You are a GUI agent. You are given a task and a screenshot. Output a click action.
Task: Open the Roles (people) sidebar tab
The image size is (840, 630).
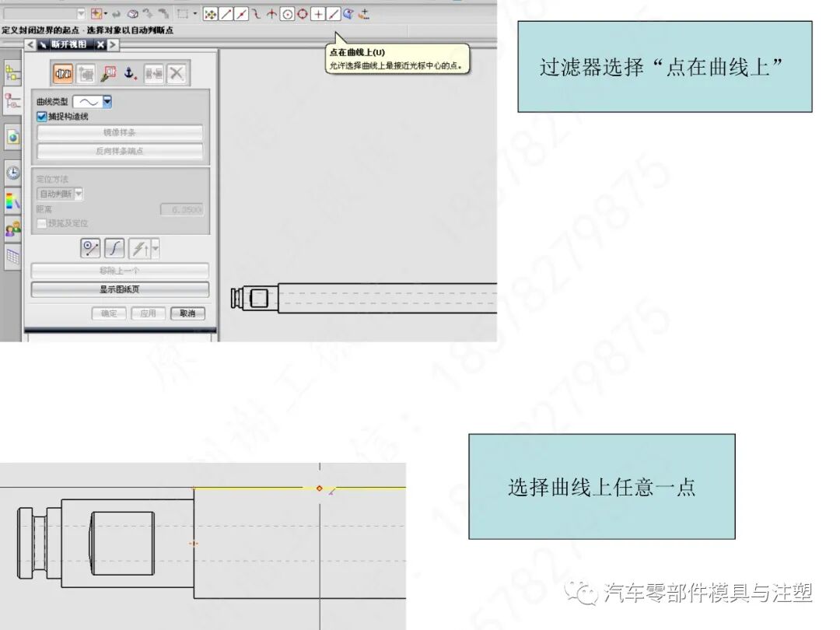point(13,229)
